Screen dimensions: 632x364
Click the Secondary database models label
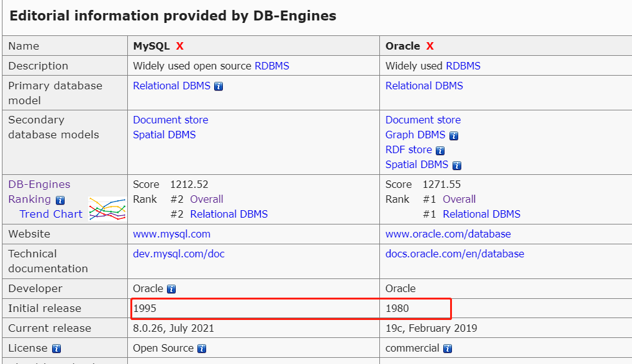pyautogui.click(x=53, y=127)
